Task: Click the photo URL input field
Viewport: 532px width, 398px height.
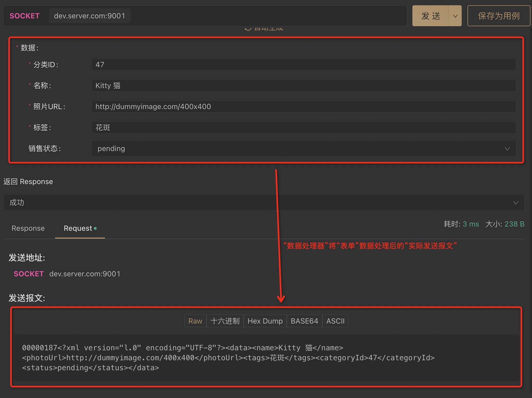Action: click(303, 106)
